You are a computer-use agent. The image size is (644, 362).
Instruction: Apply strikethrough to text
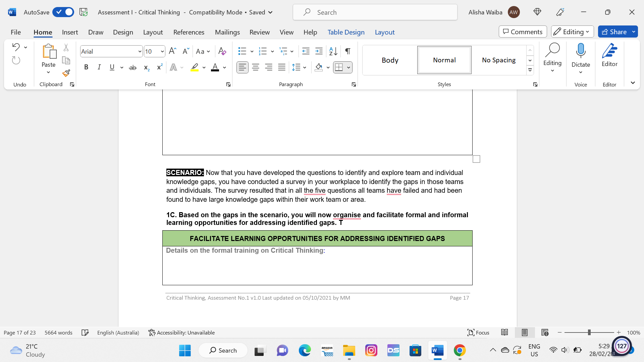(x=133, y=67)
